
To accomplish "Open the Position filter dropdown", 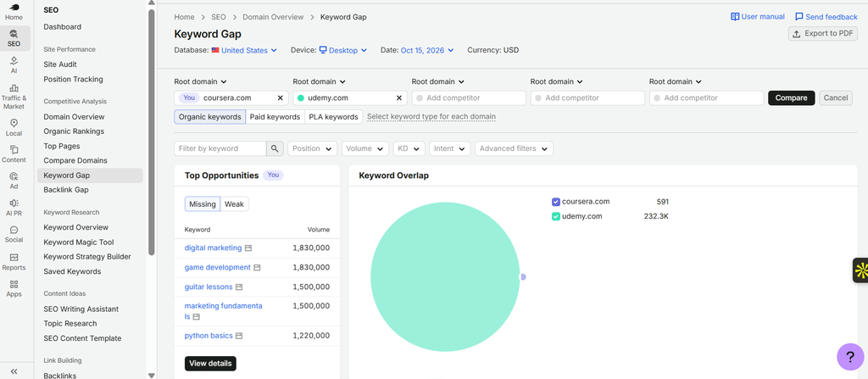I will point(313,148).
